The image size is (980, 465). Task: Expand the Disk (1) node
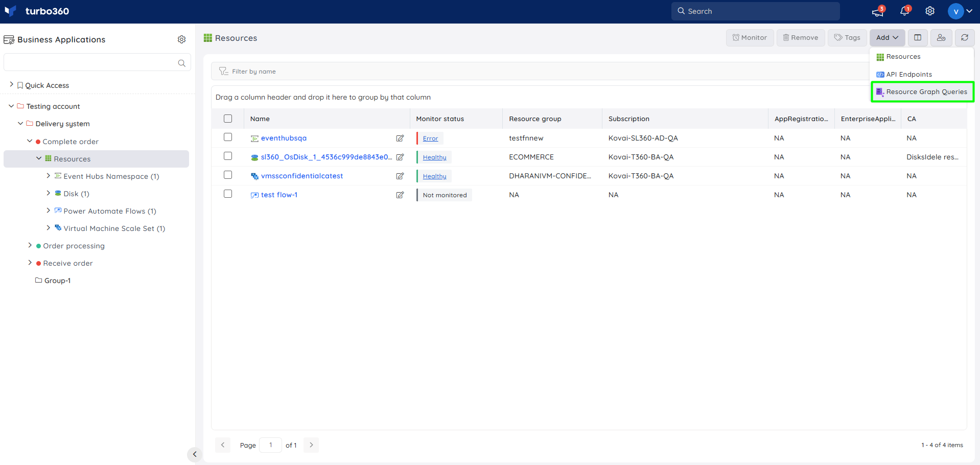[x=48, y=193]
